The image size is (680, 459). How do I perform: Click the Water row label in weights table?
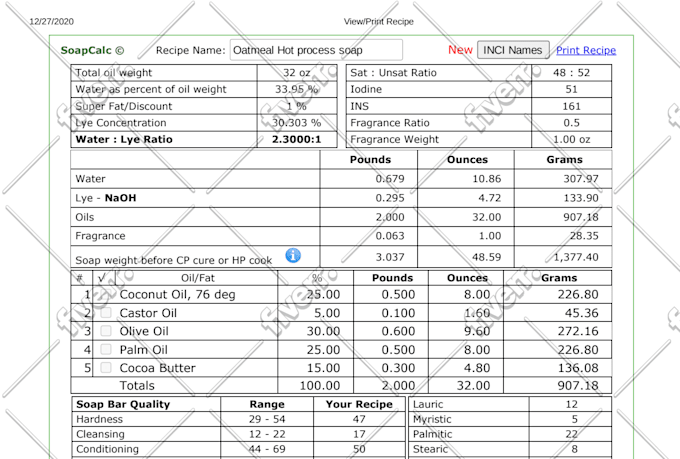click(x=90, y=179)
